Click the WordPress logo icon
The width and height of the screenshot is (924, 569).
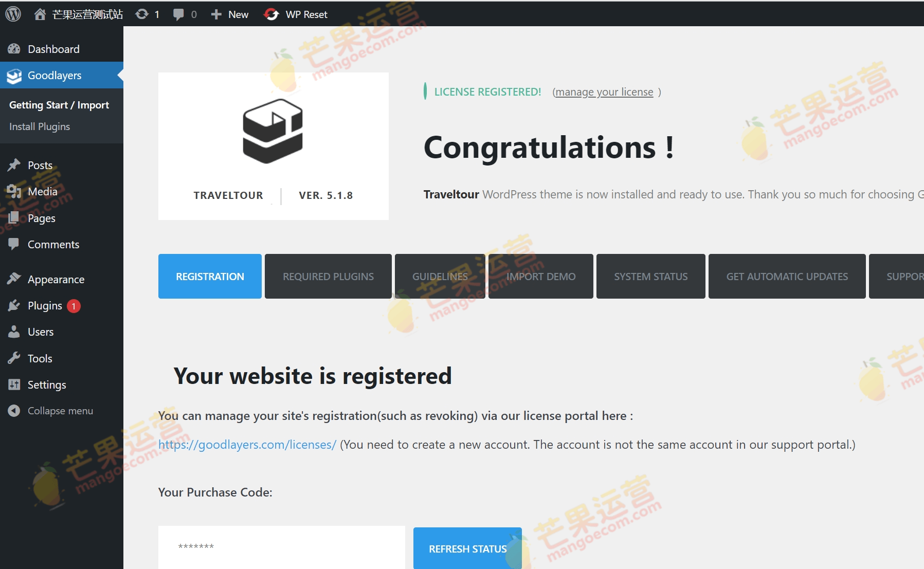(x=13, y=14)
